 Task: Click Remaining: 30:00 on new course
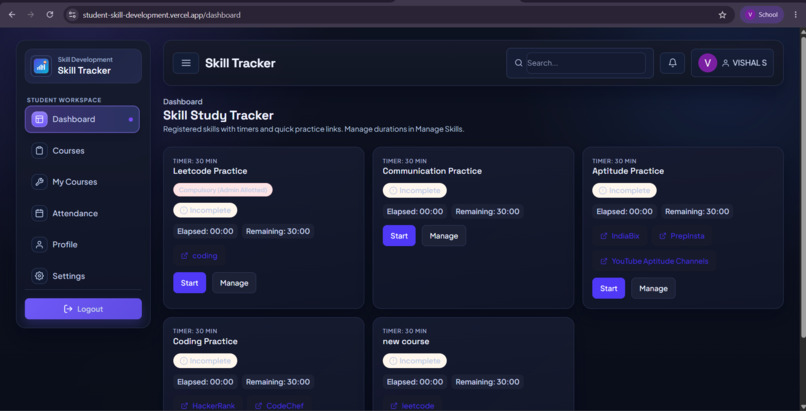click(x=487, y=382)
